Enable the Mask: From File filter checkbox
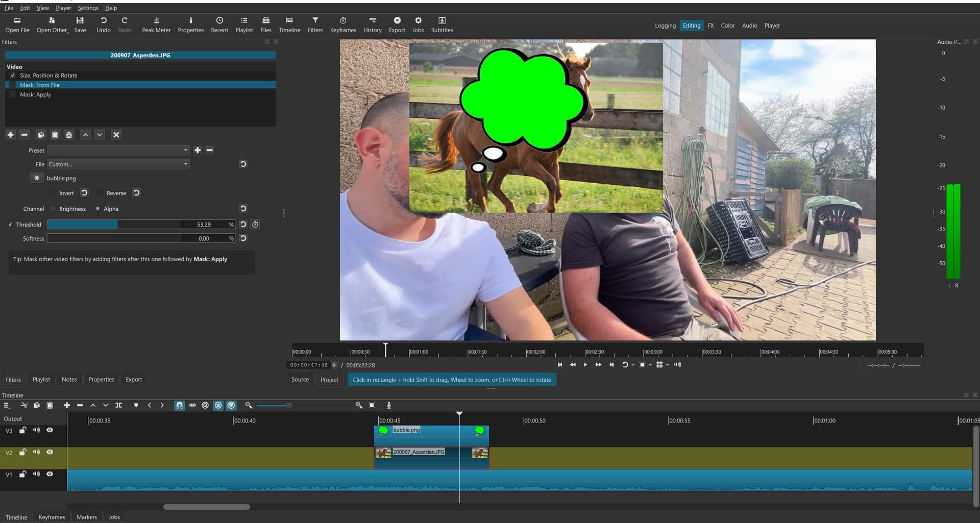This screenshot has height=523, width=980. (x=13, y=85)
